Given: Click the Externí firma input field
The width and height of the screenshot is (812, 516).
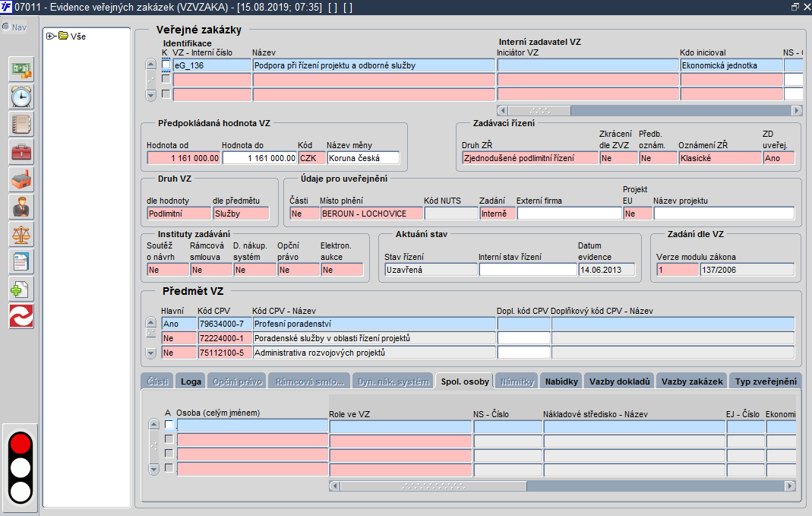Looking at the screenshot, I should 569,214.
